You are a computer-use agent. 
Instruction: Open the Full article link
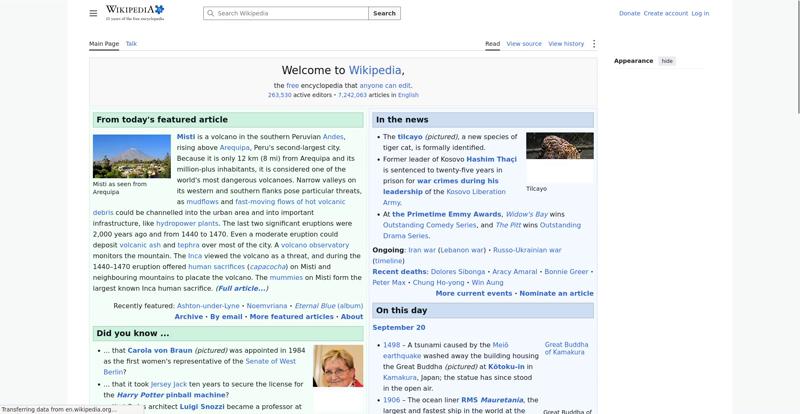[x=242, y=288]
